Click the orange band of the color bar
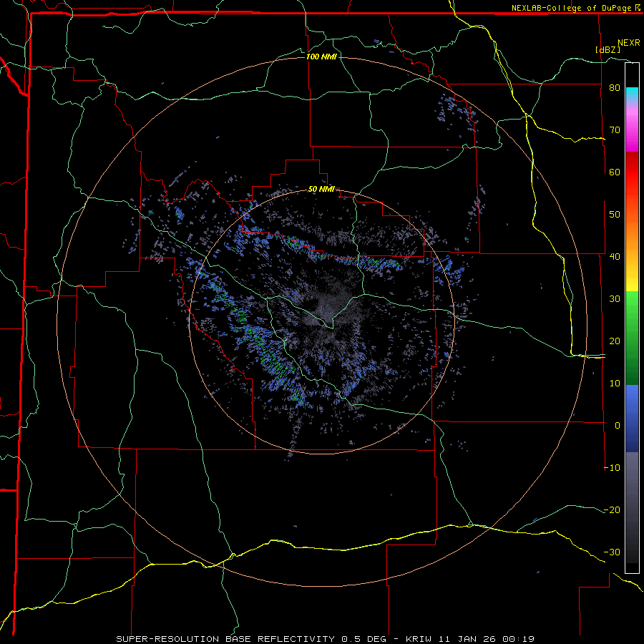Image resolution: width=644 pixels, height=644 pixels. pos(632,228)
